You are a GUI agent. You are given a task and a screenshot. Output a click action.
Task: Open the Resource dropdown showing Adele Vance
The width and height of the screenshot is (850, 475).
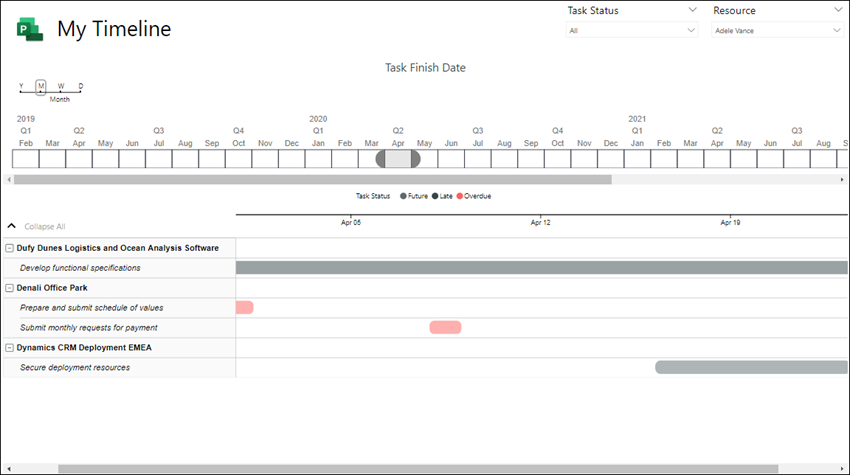coord(777,30)
